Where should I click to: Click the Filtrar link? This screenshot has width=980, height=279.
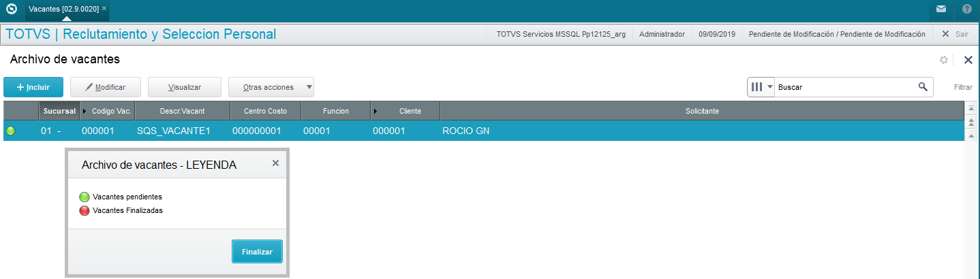[x=963, y=87]
